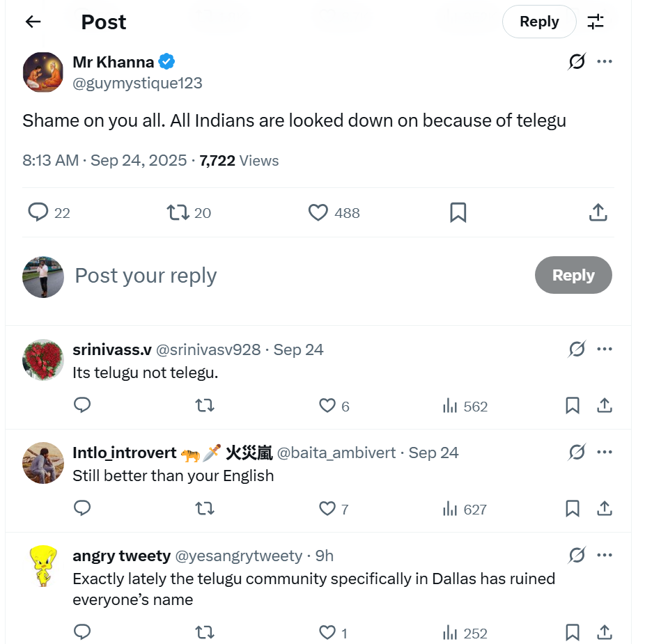
Task: Open the @guymystique123 profile handle
Action: tap(137, 83)
